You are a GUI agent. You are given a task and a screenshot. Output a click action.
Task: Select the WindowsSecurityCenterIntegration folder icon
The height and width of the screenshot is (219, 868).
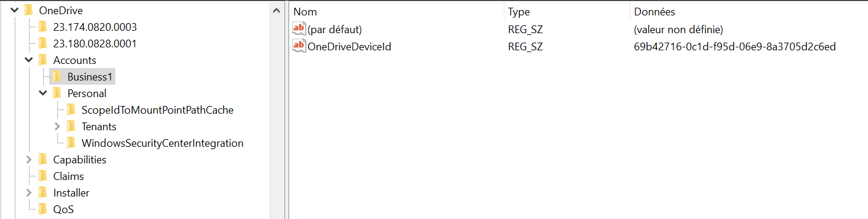pyautogui.click(x=71, y=143)
